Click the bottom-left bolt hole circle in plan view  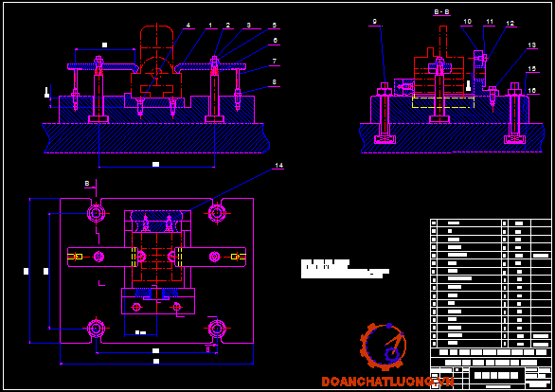tap(96, 329)
